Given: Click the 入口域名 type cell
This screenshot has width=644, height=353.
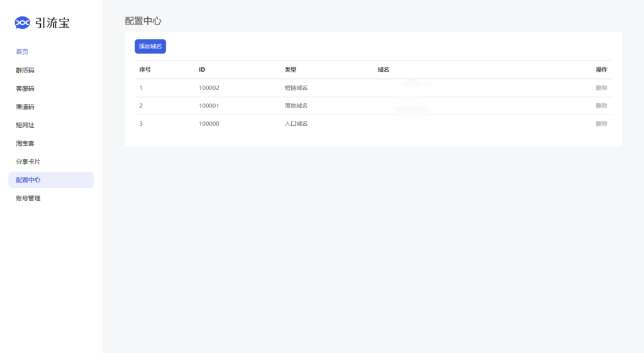Looking at the screenshot, I should click(x=296, y=124).
